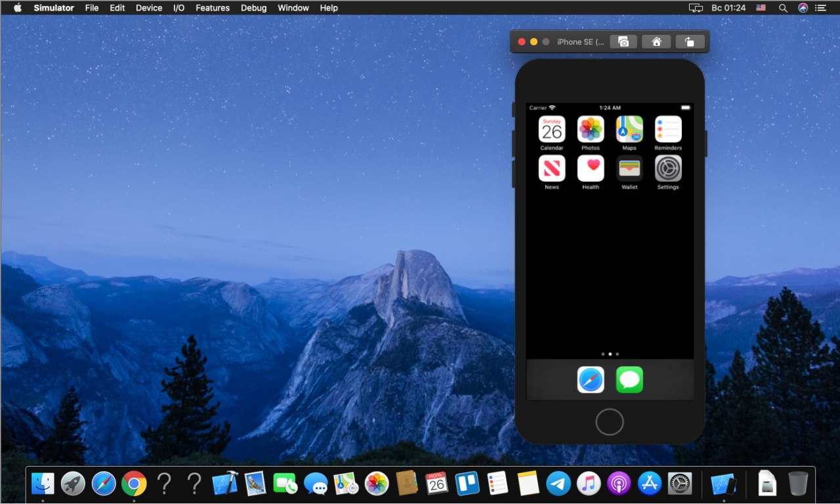Launch Safari from the macOS Dock

[104, 484]
